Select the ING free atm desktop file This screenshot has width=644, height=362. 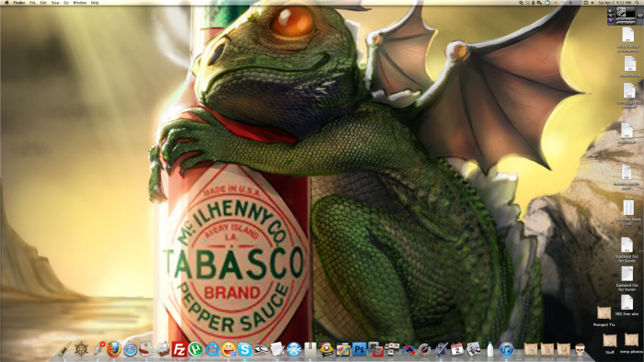pos(627,305)
